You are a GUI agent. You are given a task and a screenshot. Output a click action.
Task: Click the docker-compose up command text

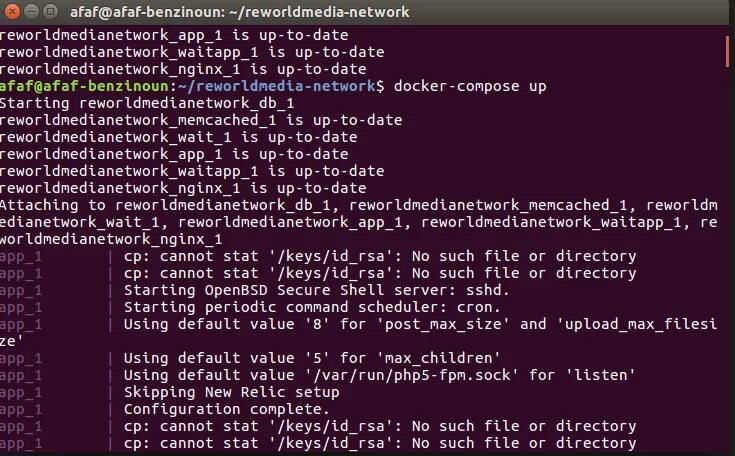pyautogui.click(x=470, y=86)
